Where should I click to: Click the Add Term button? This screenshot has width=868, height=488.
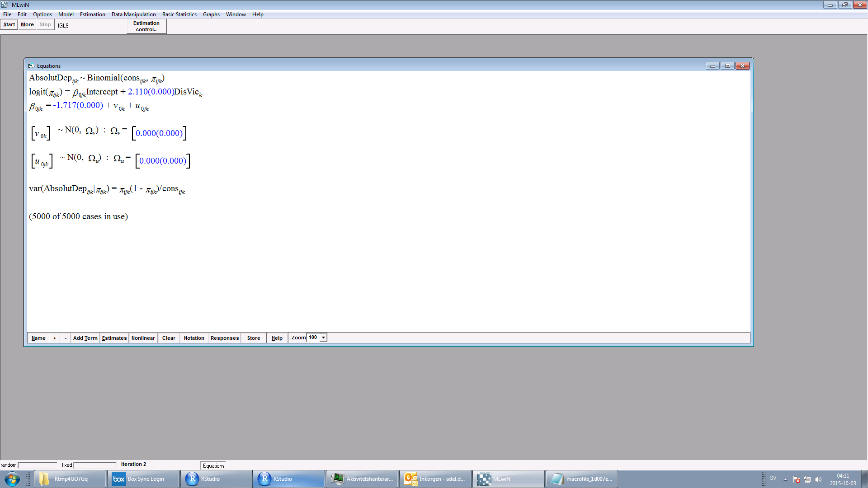85,338
